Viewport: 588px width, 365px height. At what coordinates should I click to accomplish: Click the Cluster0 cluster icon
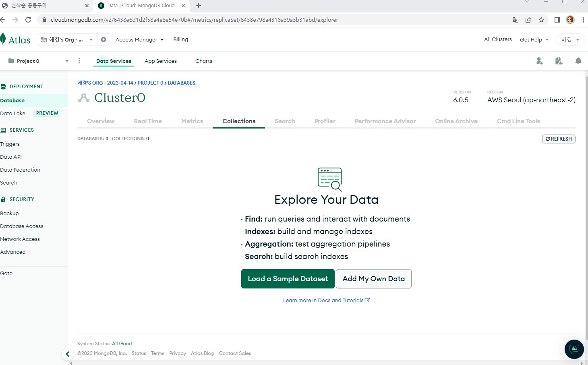pos(84,97)
